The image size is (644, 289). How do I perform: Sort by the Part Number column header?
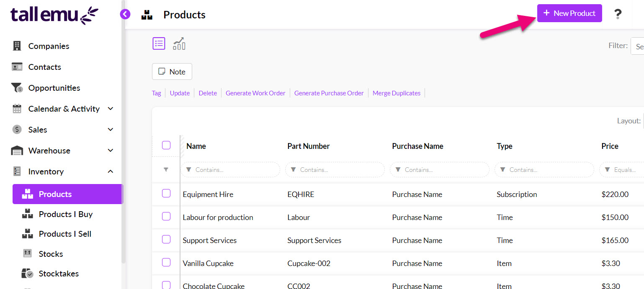[309, 146]
